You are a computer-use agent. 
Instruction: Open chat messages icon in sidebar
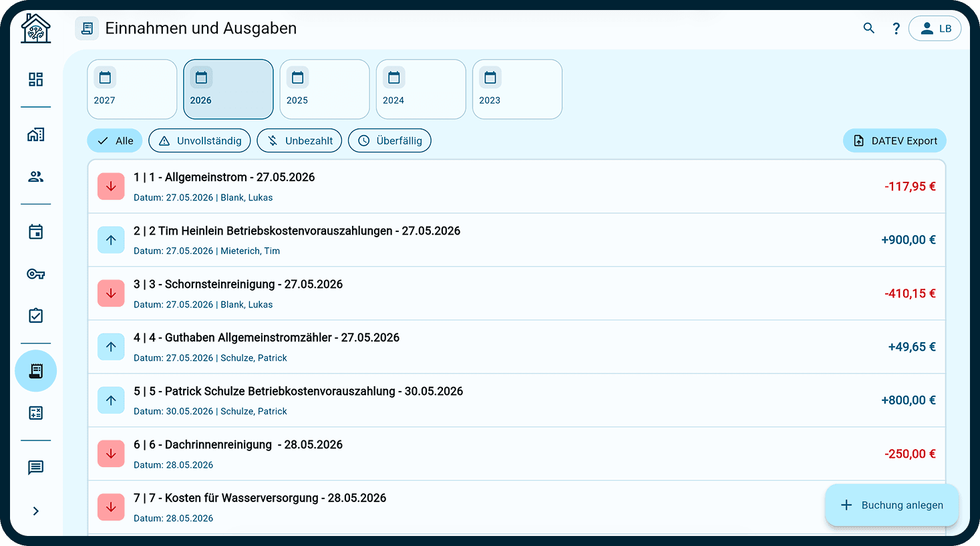(35, 467)
